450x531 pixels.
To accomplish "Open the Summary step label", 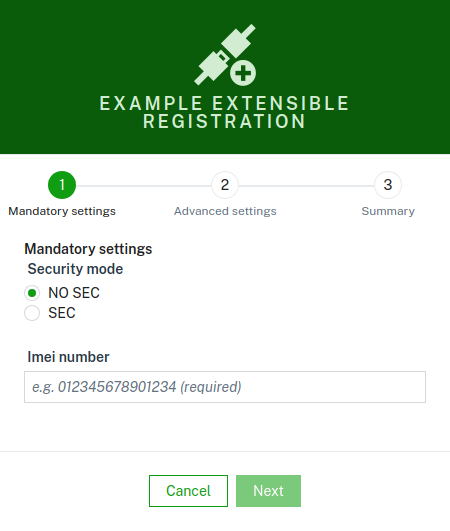I will (388, 211).
